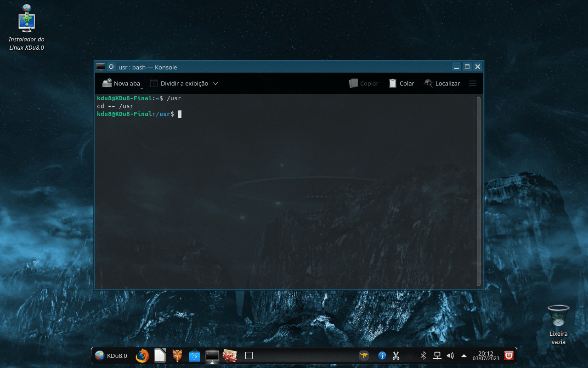Maximize the Konsole window

tap(467, 67)
